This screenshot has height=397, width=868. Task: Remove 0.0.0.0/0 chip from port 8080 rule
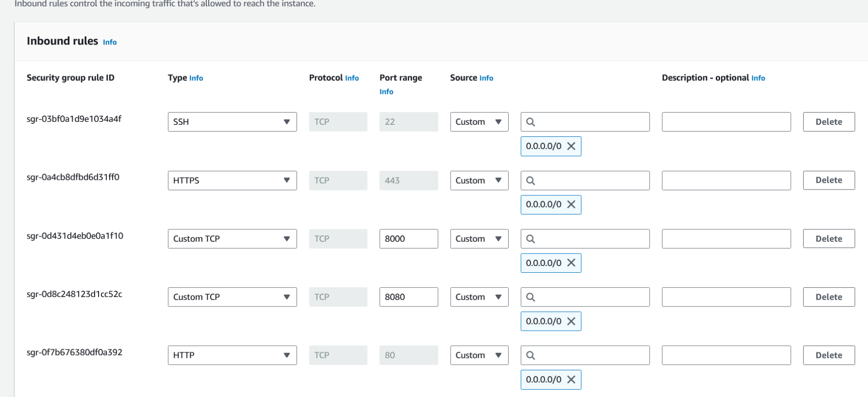tap(571, 321)
